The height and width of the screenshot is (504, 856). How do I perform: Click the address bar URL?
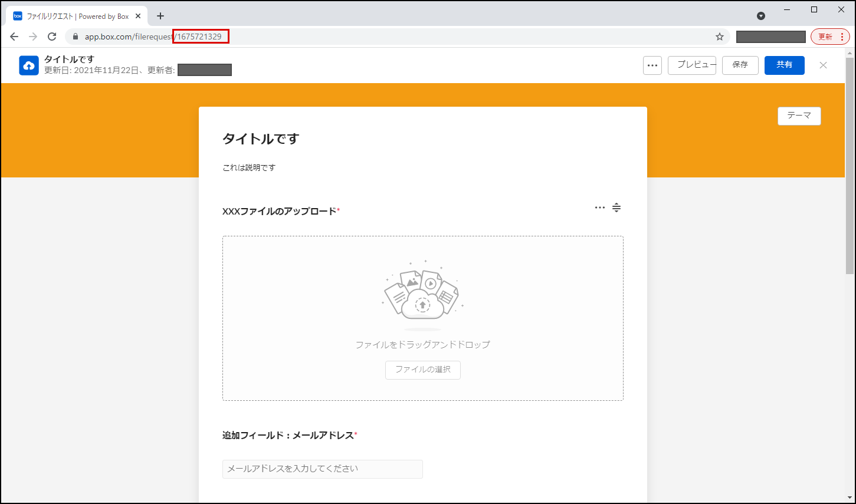click(x=153, y=37)
